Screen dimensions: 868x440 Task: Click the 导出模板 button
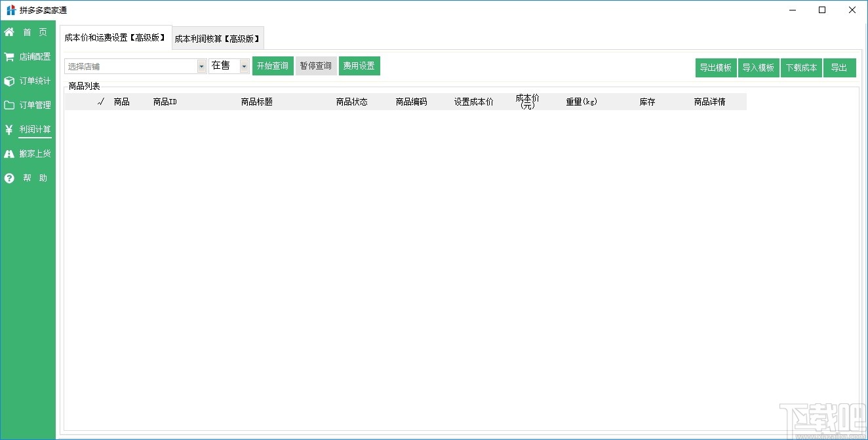(x=716, y=68)
